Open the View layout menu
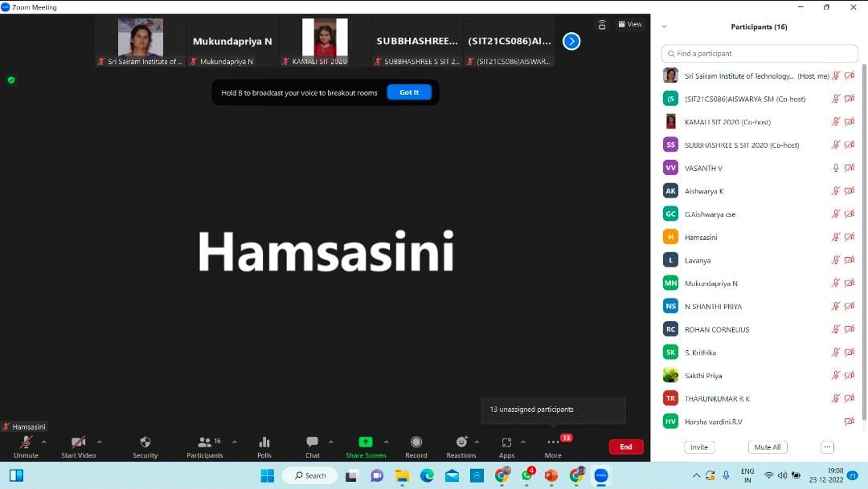The image size is (868, 489). 629,24
